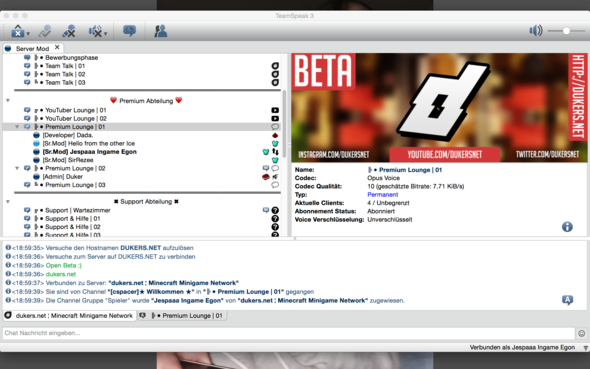The width and height of the screenshot is (590, 369).
Task: Open the dropdown arrow beside the connect icon
Action: [28, 34]
